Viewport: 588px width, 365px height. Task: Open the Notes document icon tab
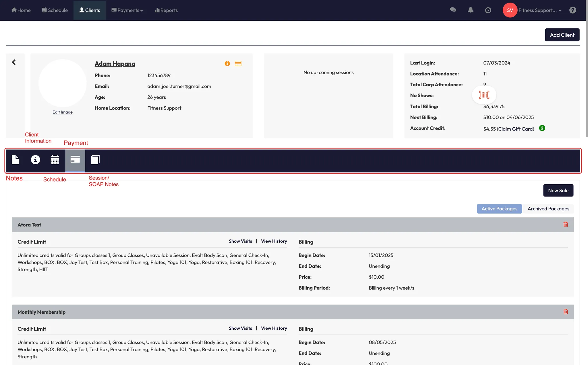click(x=15, y=160)
